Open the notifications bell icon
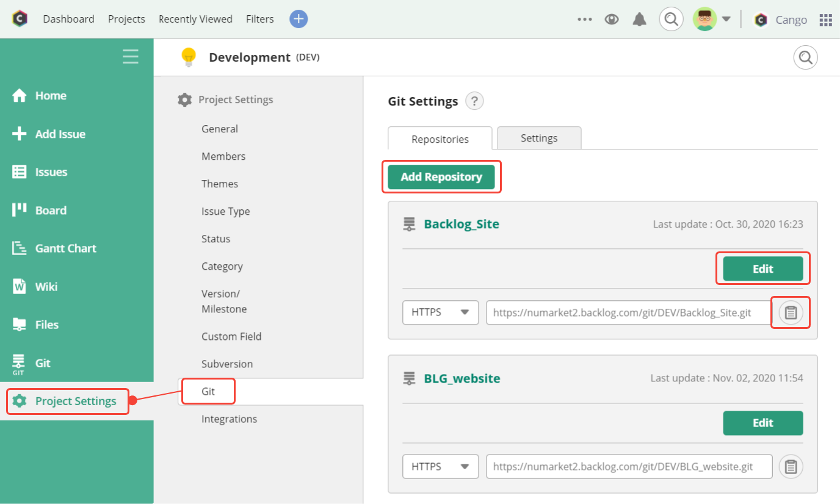This screenshot has width=840, height=504. (639, 20)
